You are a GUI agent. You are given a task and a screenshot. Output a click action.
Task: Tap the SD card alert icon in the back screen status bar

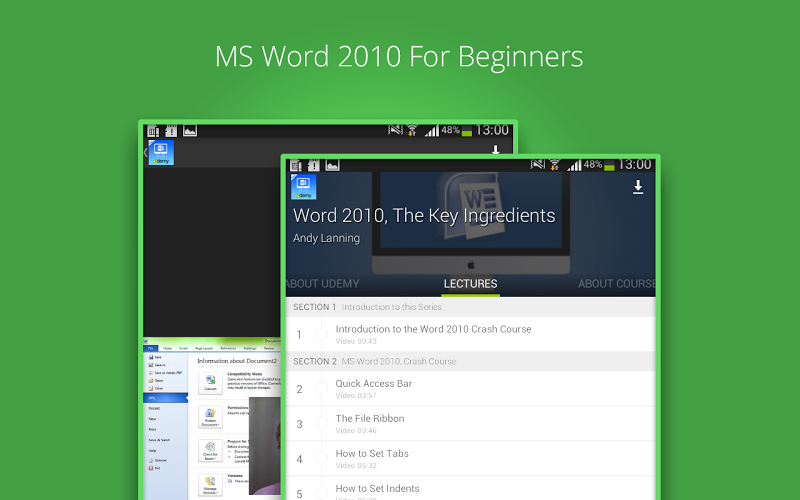(x=171, y=131)
